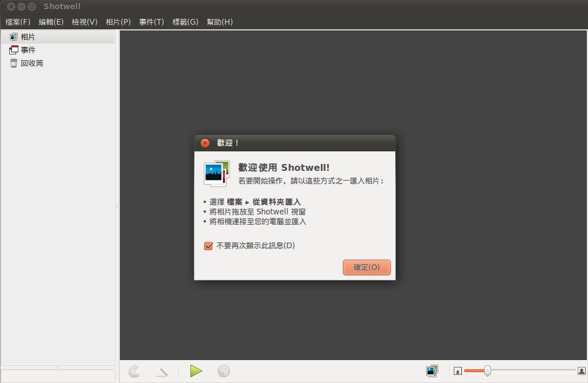Open the 事件(T) menu

click(151, 22)
